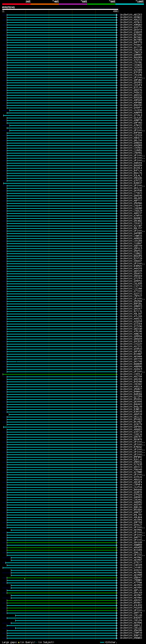Select hit label UniRef100_Q8MTT4

click(131, 613)
